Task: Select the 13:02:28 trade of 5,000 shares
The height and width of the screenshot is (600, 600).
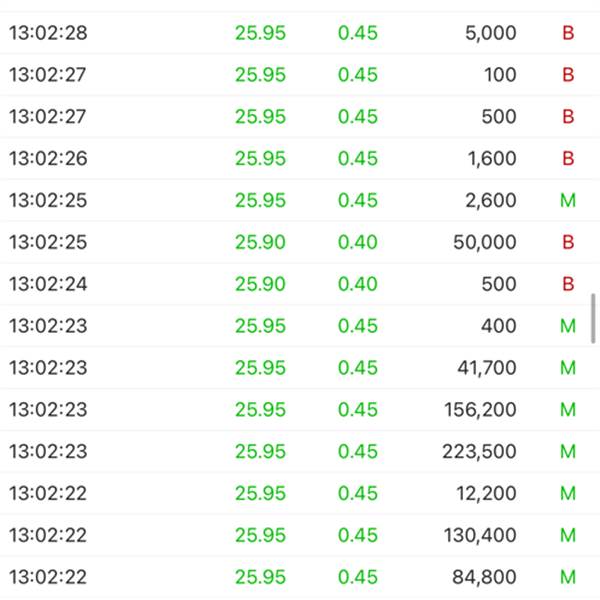Action: (x=300, y=33)
